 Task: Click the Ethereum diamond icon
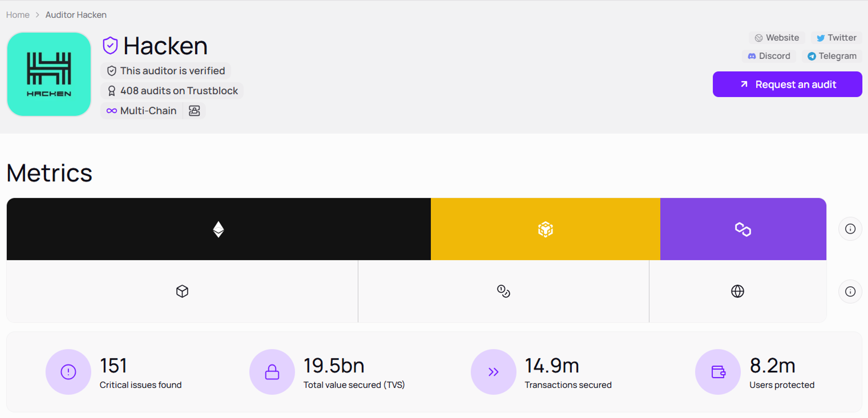click(219, 229)
